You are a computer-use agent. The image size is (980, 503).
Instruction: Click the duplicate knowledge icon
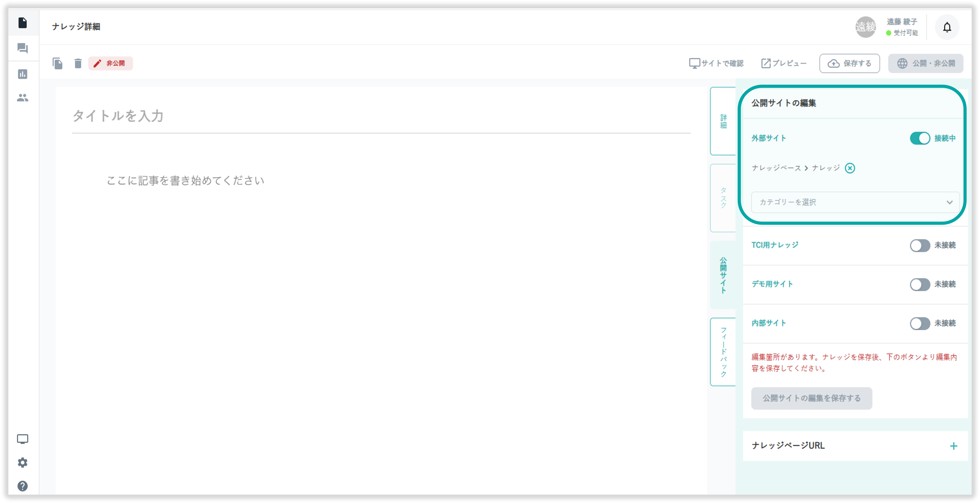(57, 63)
